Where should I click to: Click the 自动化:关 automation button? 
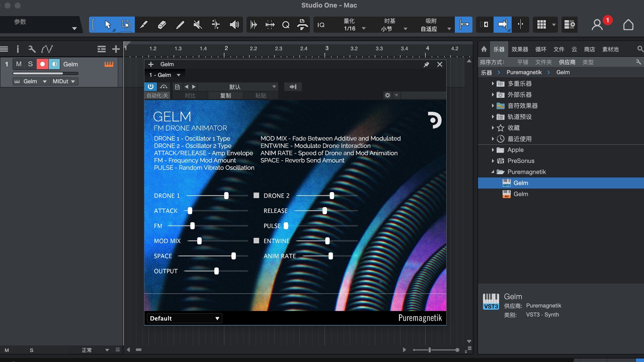coord(157,96)
